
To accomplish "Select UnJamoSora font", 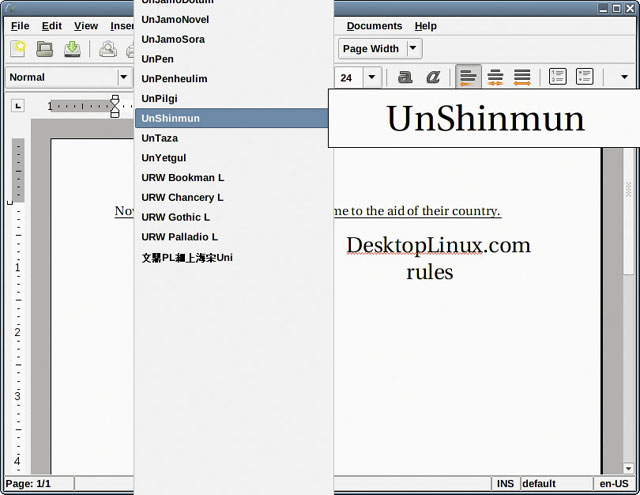I will point(233,39).
